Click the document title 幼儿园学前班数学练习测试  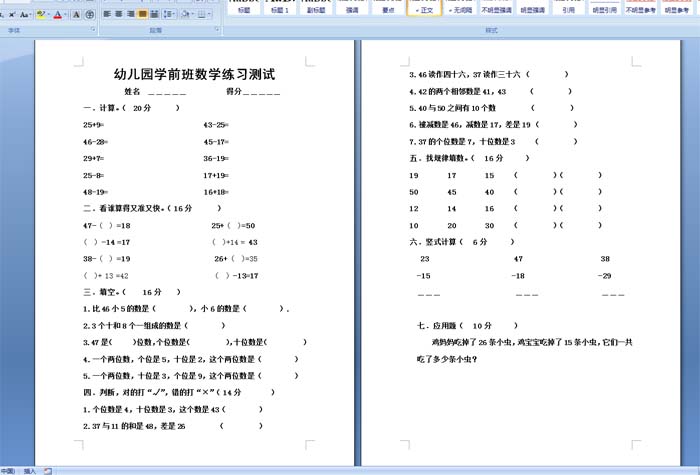pyautogui.click(x=194, y=74)
